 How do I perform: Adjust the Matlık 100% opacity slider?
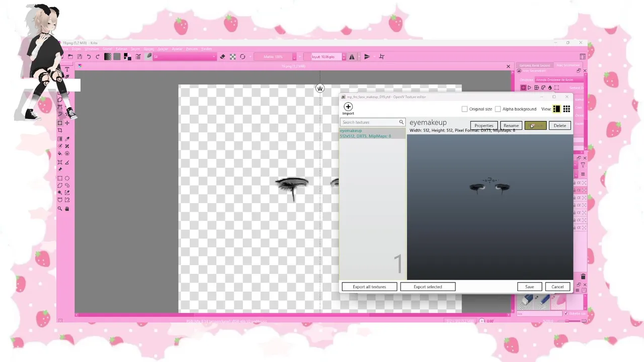(x=273, y=56)
